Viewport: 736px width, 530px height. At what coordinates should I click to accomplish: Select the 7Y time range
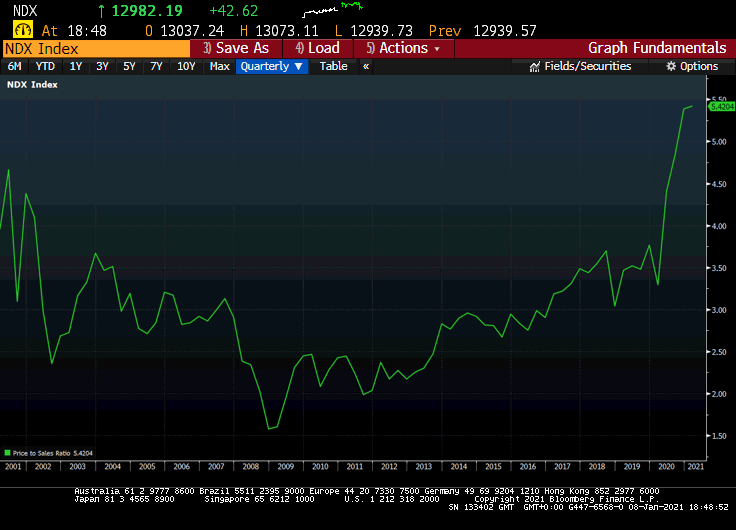click(156, 66)
